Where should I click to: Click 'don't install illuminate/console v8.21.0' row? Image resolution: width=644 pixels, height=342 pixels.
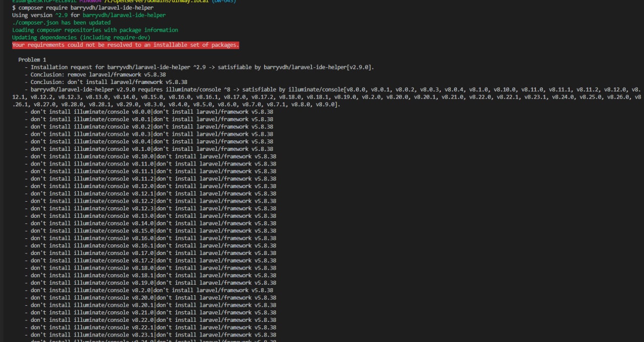(150, 312)
